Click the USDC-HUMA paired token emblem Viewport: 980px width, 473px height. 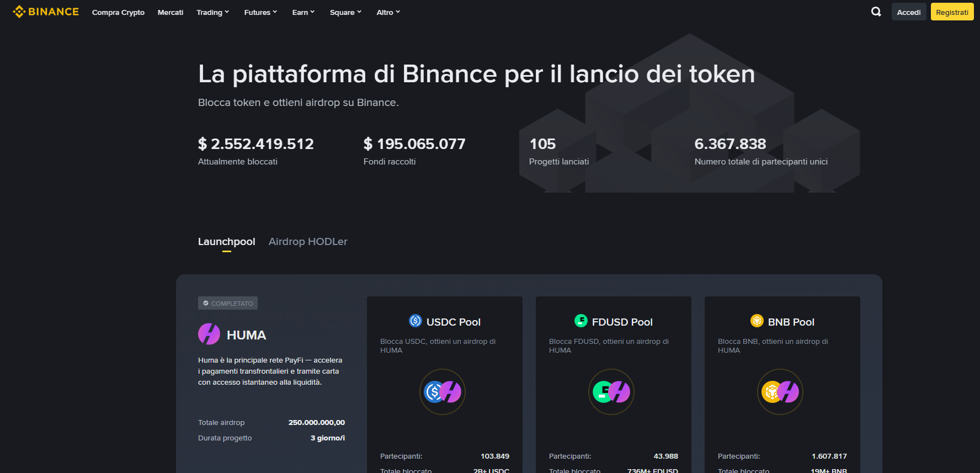pyautogui.click(x=443, y=392)
